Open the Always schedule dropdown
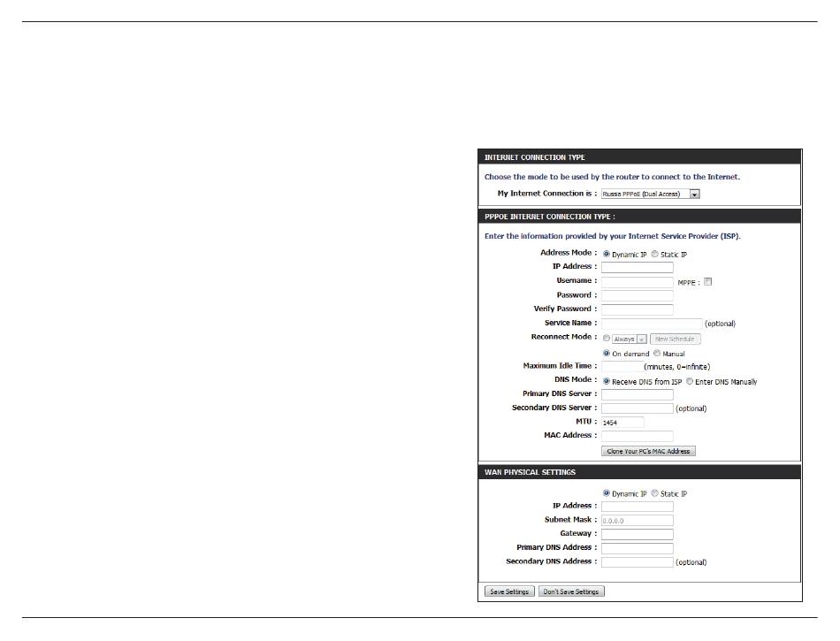The width and height of the screenshot is (840, 641). (x=630, y=339)
